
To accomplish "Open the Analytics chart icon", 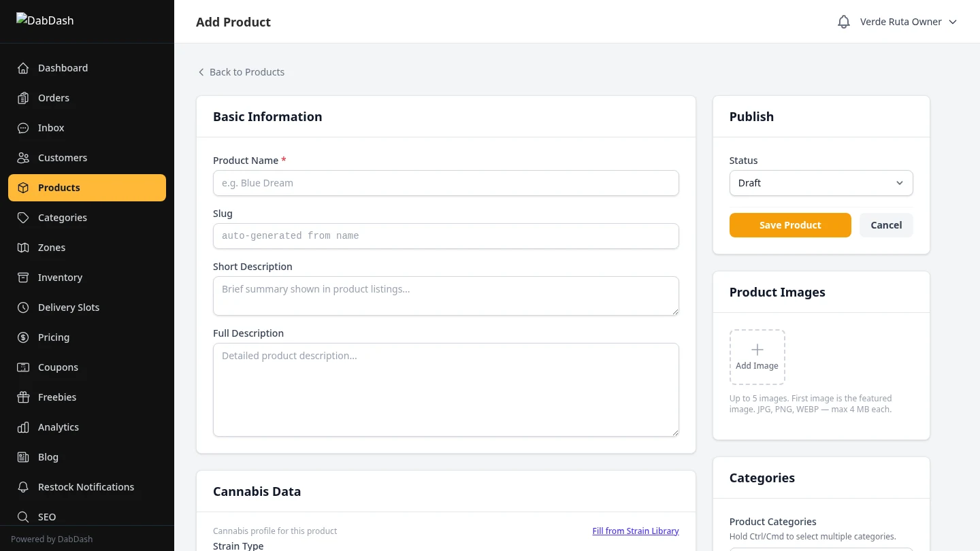I will [x=23, y=427].
